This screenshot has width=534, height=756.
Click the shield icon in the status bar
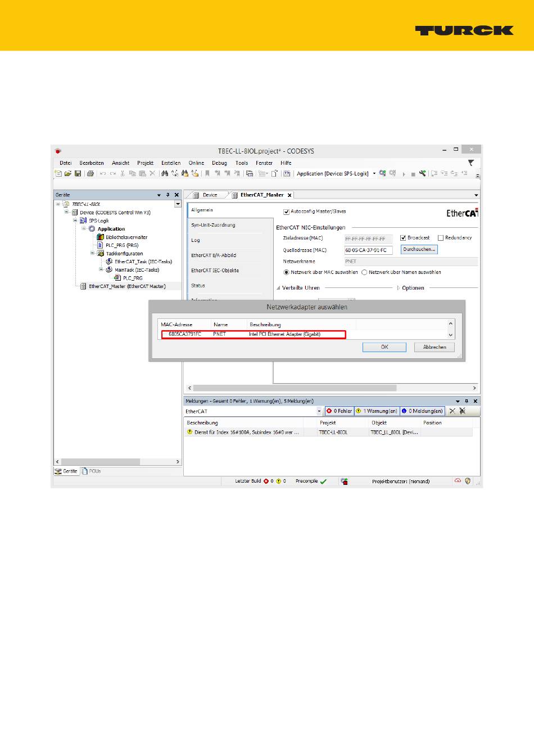468,481
